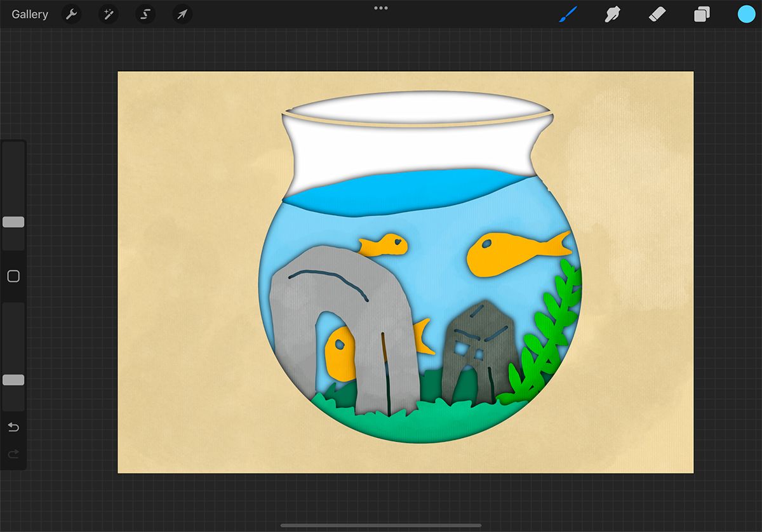Select the Paint brush tool
This screenshot has width=762, height=532.
(568, 14)
